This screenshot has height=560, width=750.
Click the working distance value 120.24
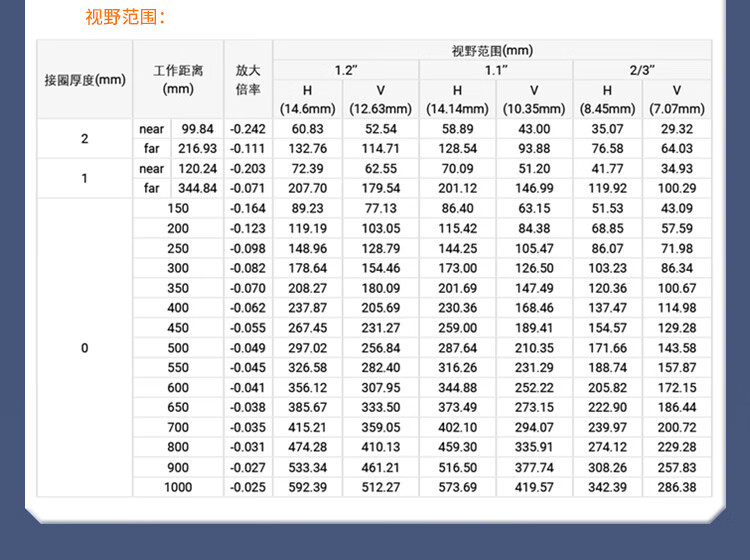(198, 169)
